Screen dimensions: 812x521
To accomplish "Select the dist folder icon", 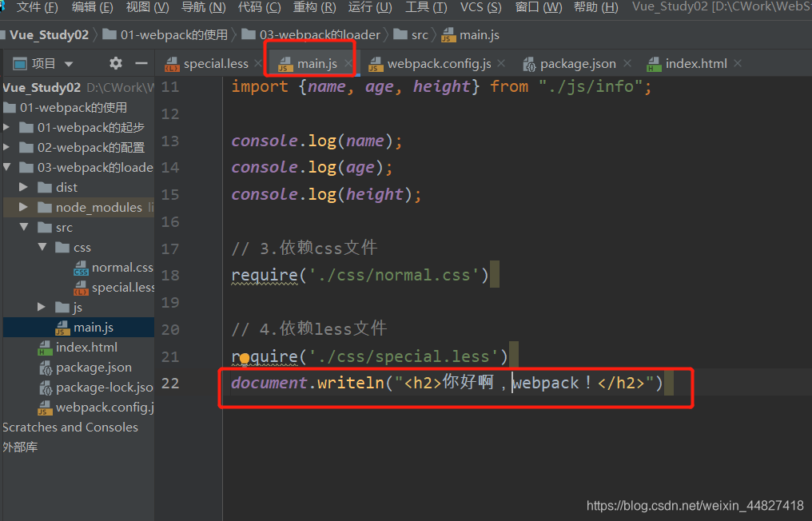I will (45, 187).
